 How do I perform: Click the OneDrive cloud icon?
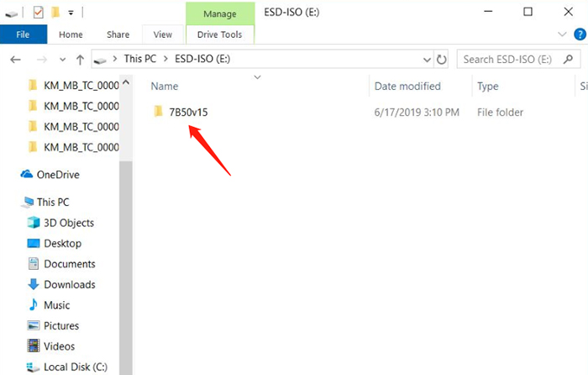pyautogui.click(x=27, y=174)
